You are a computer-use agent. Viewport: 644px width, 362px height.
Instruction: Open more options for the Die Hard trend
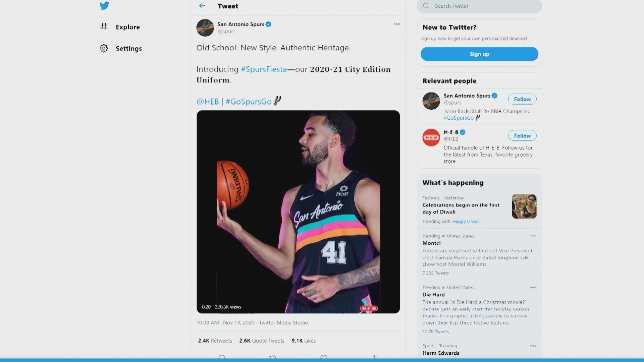533,288
